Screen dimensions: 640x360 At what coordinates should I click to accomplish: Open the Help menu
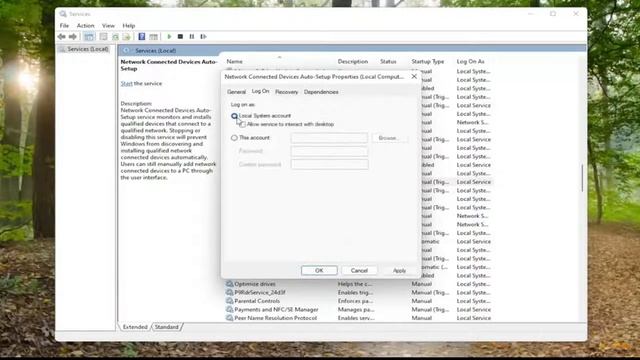click(x=129, y=25)
